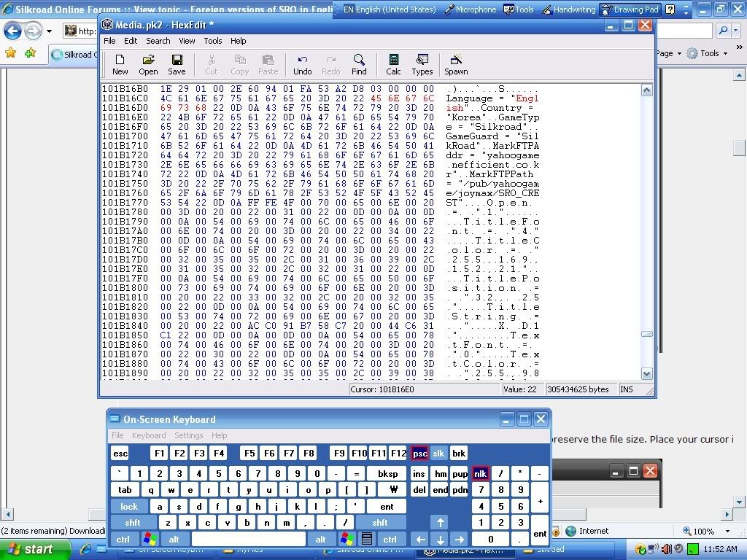Click the Cut toolbar icon in HexEdit
Viewport: 747px width, 560px height.
(212, 65)
